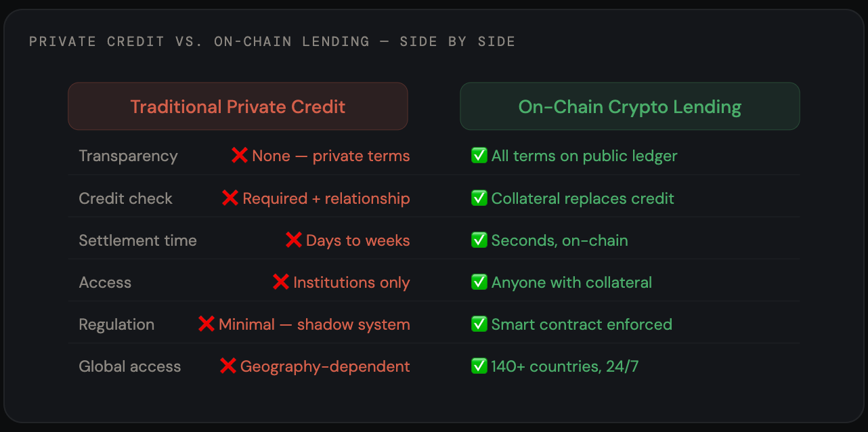Click green checkmark beside Anyone with collateral
Viewport: 868px width, 432px height.
click(x=479, y=282)
